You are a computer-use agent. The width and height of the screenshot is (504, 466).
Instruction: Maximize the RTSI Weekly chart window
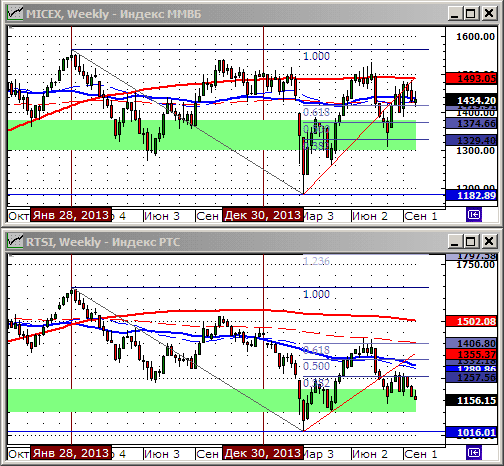[x=471, y=241]
